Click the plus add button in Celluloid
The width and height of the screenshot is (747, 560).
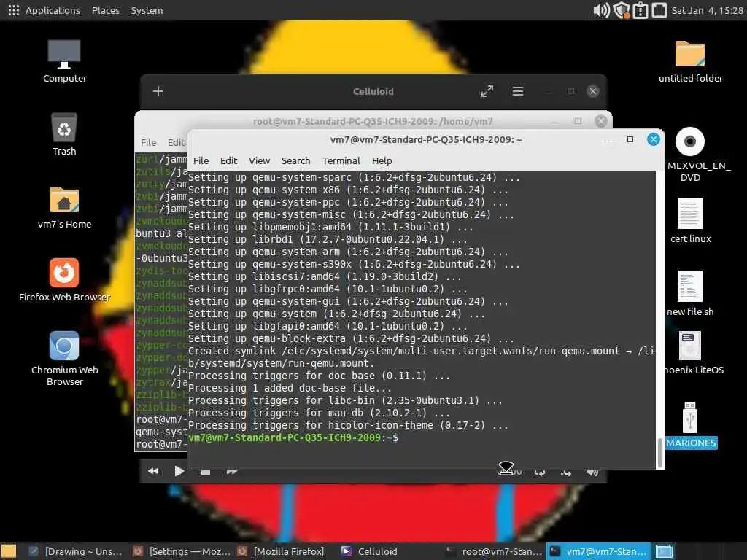tap(158, 91)
